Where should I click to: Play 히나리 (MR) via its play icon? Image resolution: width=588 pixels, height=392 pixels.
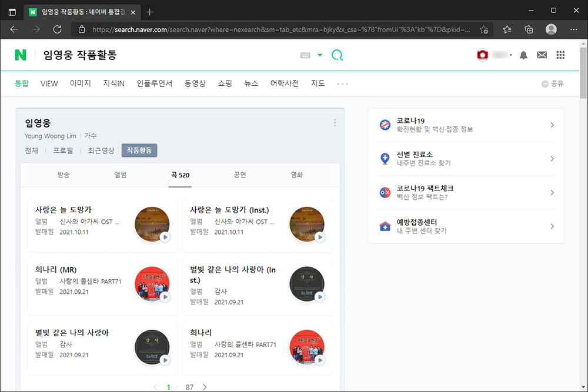coord(165,297)
